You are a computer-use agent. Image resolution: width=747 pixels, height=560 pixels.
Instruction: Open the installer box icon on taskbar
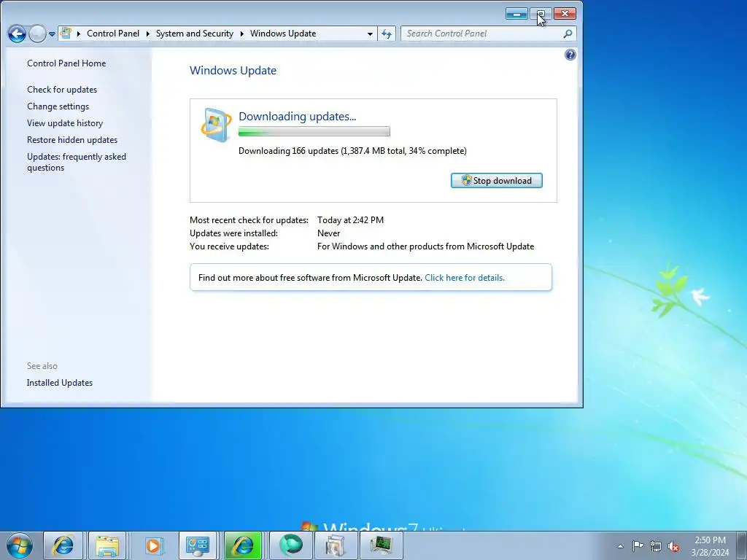pos(336,545)
